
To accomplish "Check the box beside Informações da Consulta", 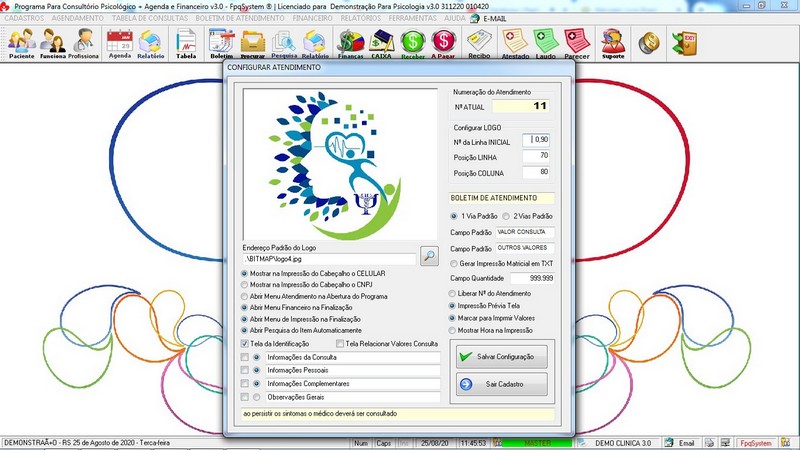I will click(245, 357).
